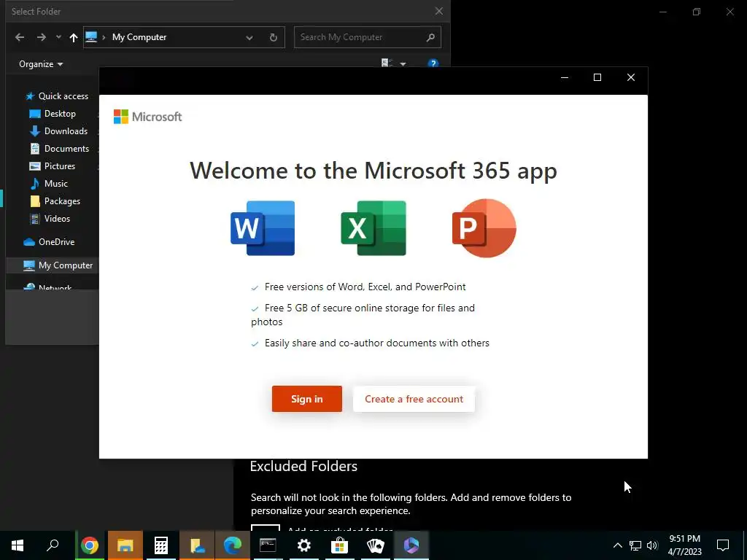Screen dimensions: 747x560
Task: Refresh the My Computer location
Action: click(274, 38)
